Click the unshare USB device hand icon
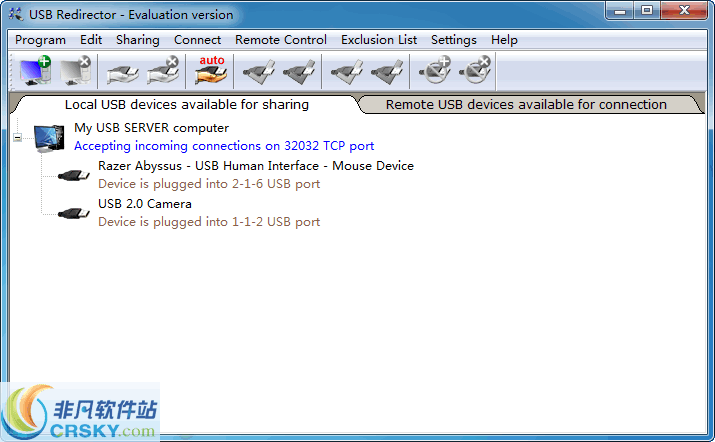Viewport: 715px width, 442px height. point(163,71)
